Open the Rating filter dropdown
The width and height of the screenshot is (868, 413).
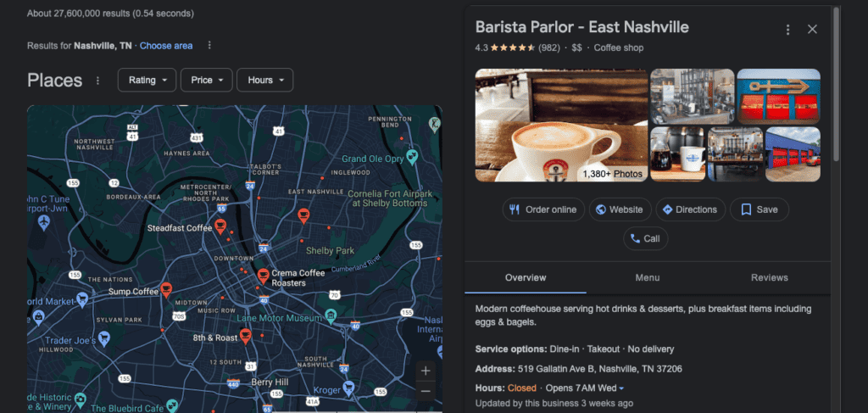pos(147,81)
